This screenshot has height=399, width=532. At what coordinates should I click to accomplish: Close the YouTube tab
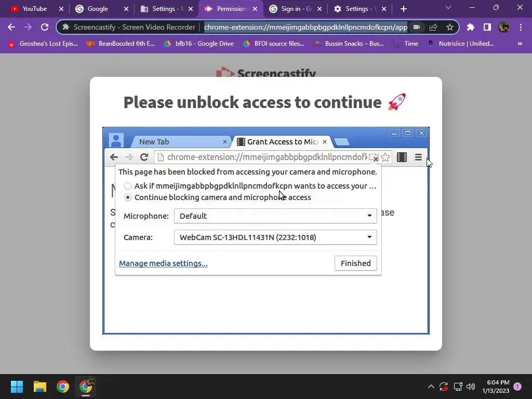pos(61,9)
